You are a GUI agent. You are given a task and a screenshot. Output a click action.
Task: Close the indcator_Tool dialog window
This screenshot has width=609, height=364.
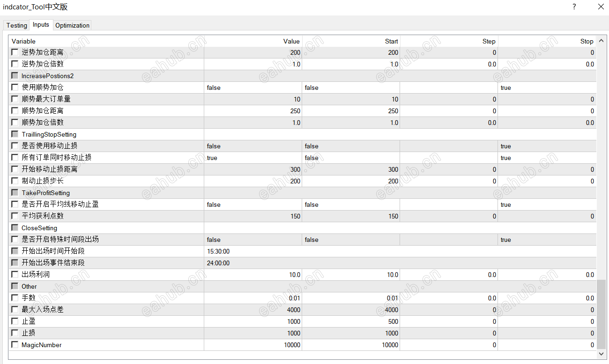(601, 7)
